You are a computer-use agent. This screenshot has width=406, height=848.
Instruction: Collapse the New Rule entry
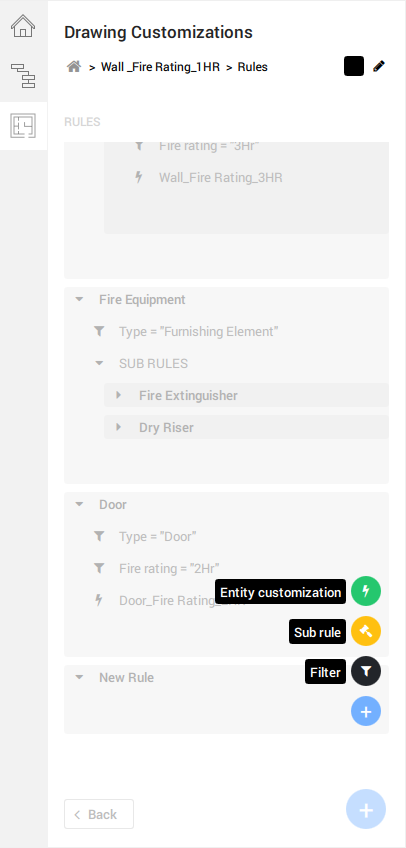[79, 677]
